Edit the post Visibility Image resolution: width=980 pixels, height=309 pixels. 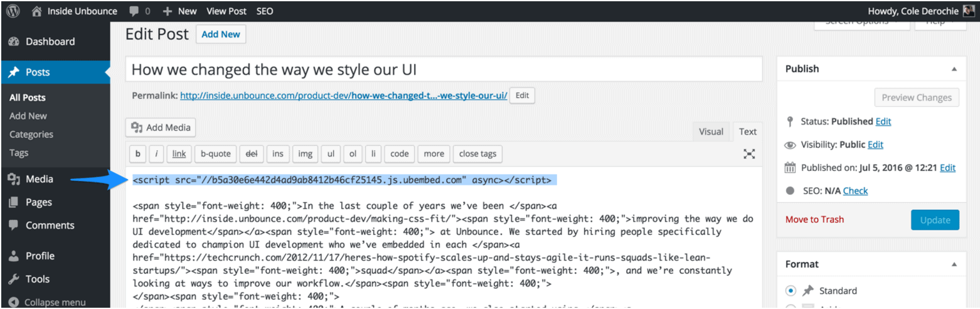coord(875,144)
